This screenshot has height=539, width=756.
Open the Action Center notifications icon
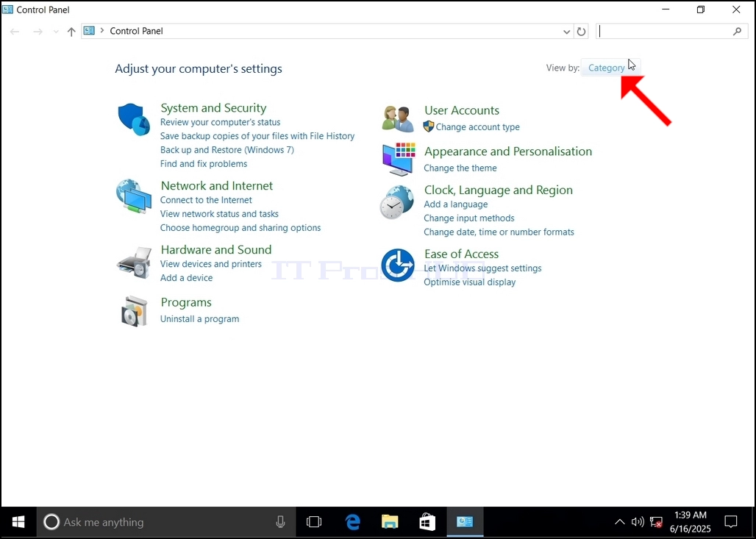pyautogui.click(x=731, y=522)
